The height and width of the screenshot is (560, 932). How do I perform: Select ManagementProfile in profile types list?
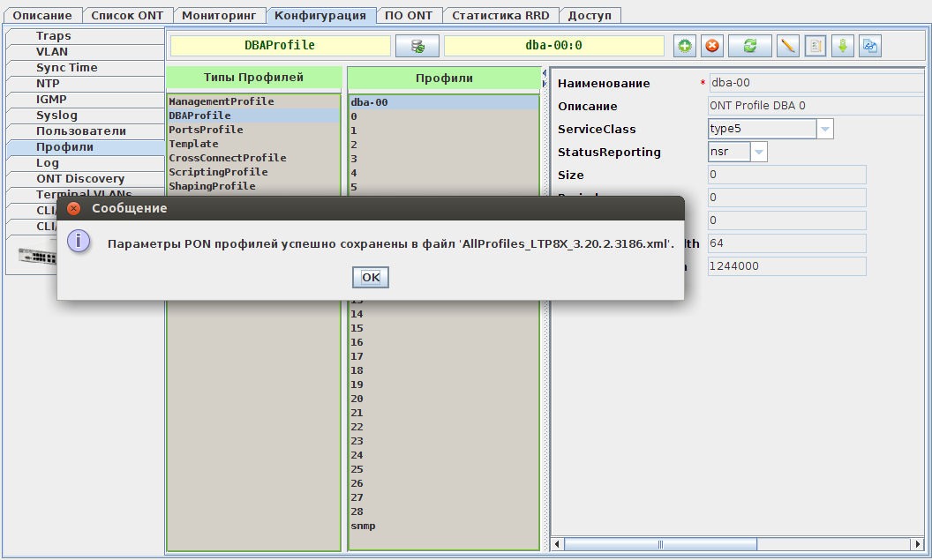coord(221,101)
